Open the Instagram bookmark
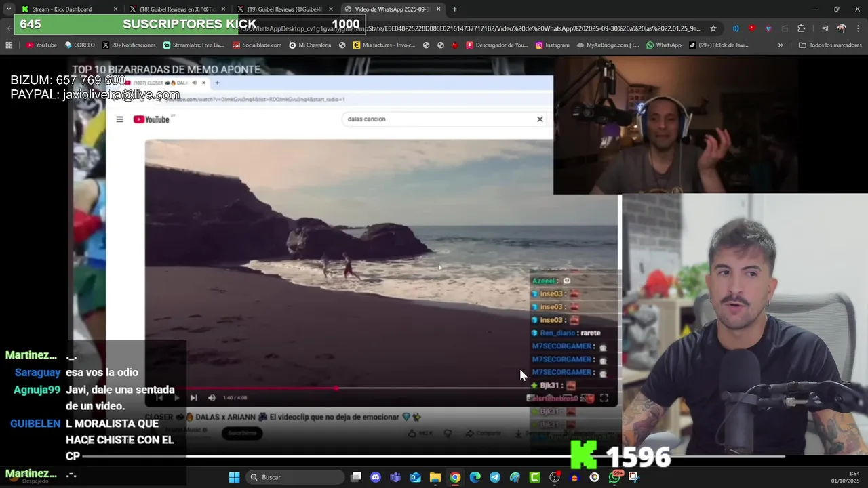This screenshot has height=488, width=868. point(553,45)
